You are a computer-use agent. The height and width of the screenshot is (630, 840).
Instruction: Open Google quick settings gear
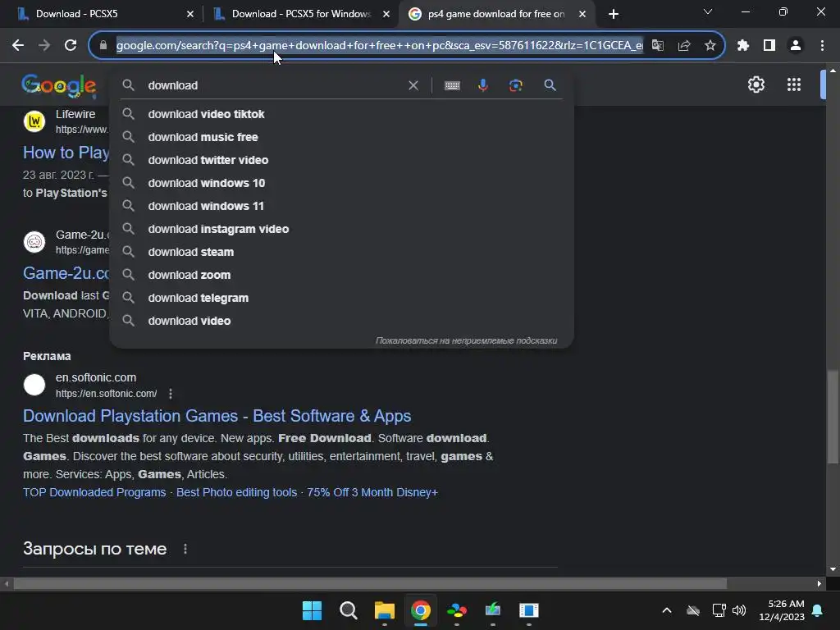pos(756,84)
